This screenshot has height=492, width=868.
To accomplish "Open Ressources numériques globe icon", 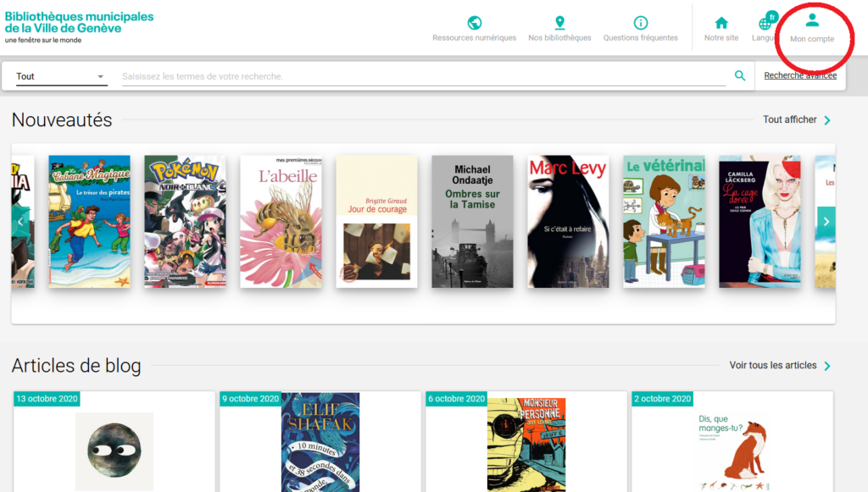I will [475, 23].
